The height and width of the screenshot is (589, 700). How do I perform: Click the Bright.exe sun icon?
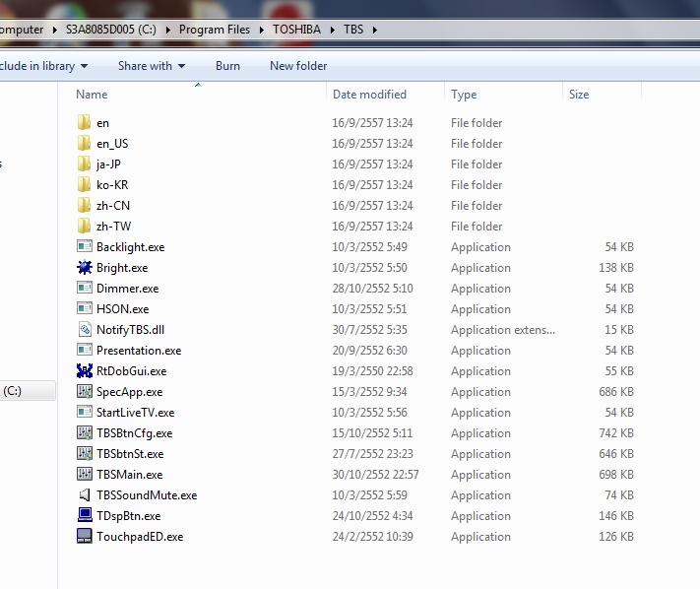pos(85,267)
